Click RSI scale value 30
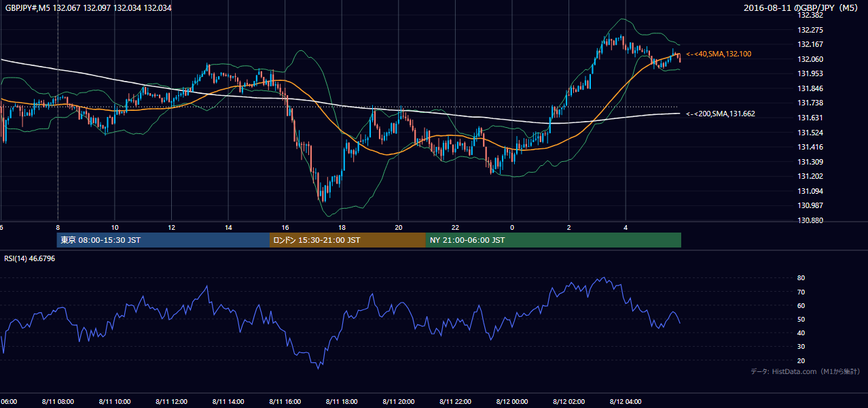 pyautogui.click(x=801, y=347)
